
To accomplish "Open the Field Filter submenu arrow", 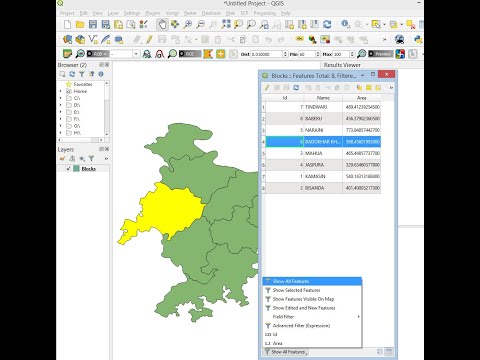I will (359, 317).
